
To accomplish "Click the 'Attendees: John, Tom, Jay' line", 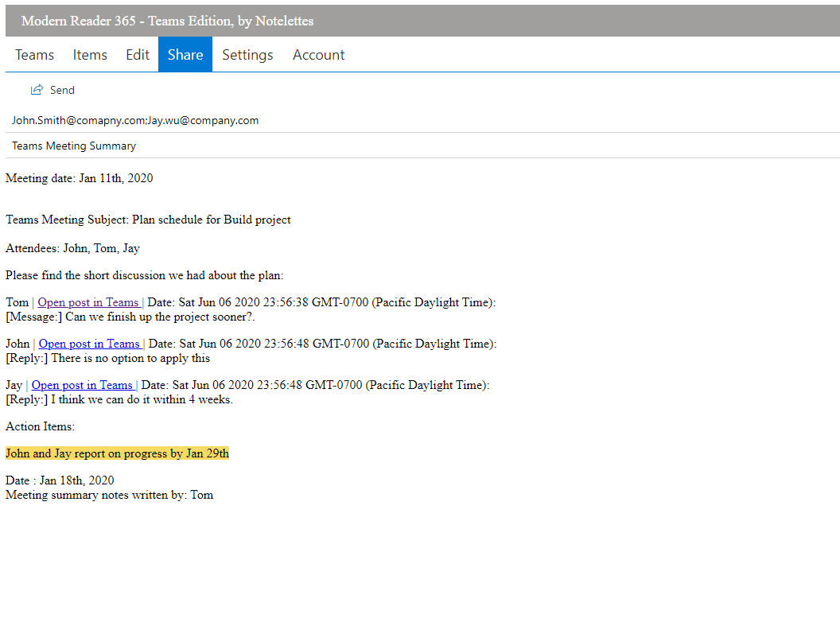I will coord(73,248).
